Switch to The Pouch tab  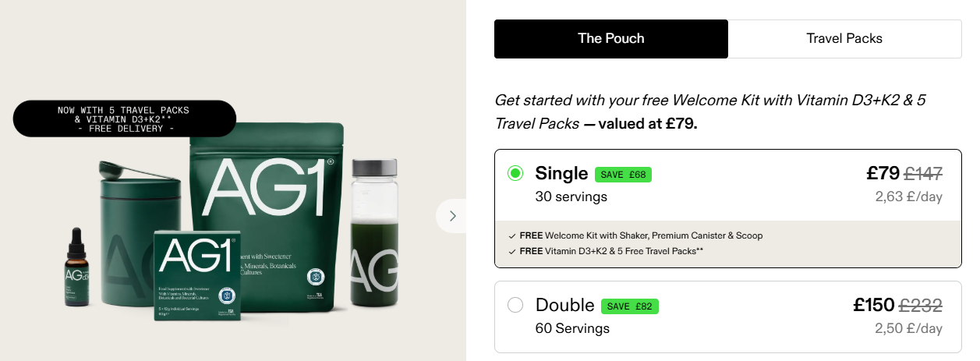(x=611, y=38)
